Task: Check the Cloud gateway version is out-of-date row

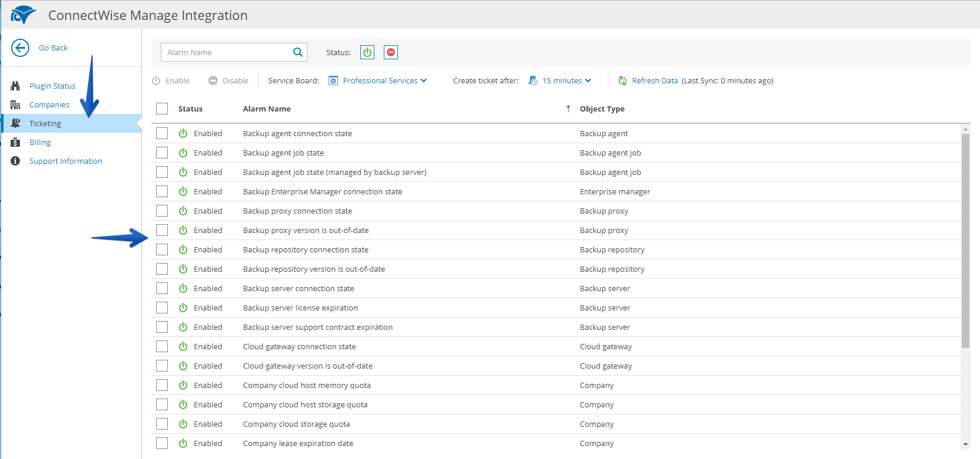Action: [162, 366]
